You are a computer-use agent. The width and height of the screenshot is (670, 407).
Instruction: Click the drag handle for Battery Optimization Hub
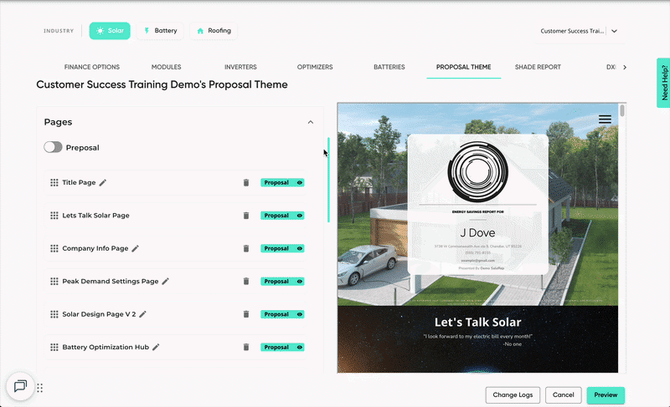click(54, 347)
